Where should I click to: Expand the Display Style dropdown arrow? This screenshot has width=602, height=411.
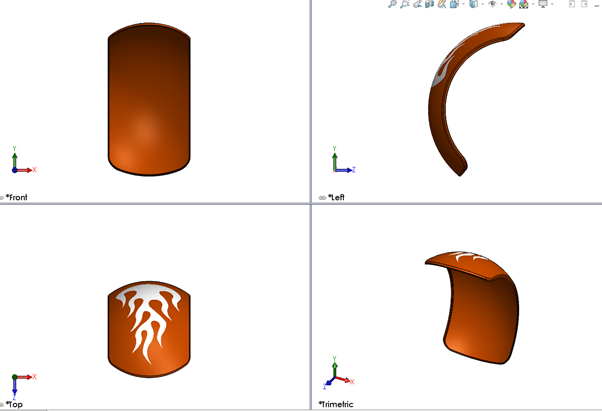[x=482, y=4]
